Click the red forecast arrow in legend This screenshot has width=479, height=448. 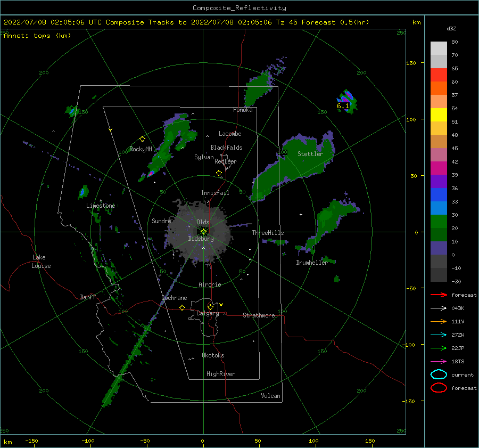(439, 295)
